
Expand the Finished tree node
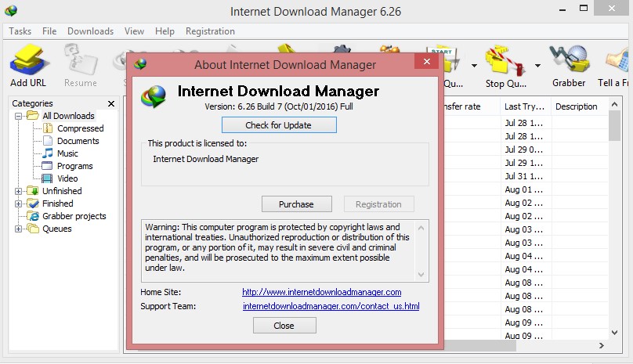[18, 204]
